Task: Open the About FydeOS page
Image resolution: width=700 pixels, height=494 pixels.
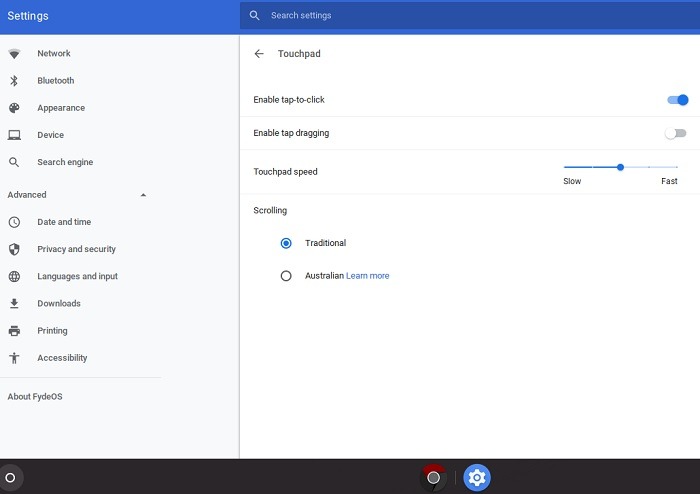Action: [35, 397]
